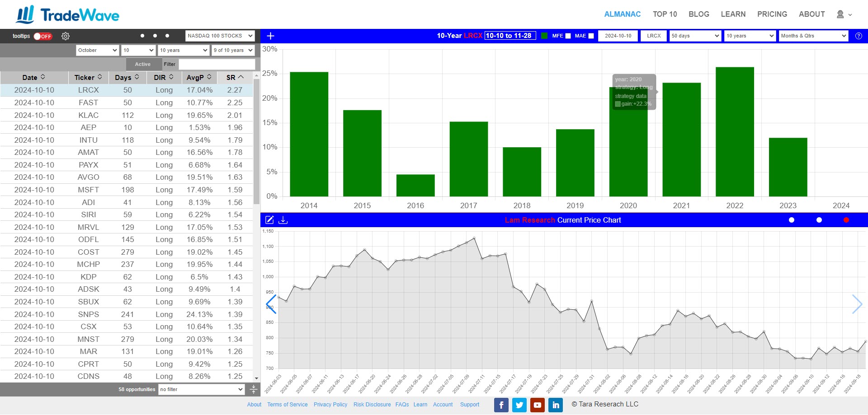Click the Active button
The width and height of the screenshot is (868, 415).
pos(143,64)
